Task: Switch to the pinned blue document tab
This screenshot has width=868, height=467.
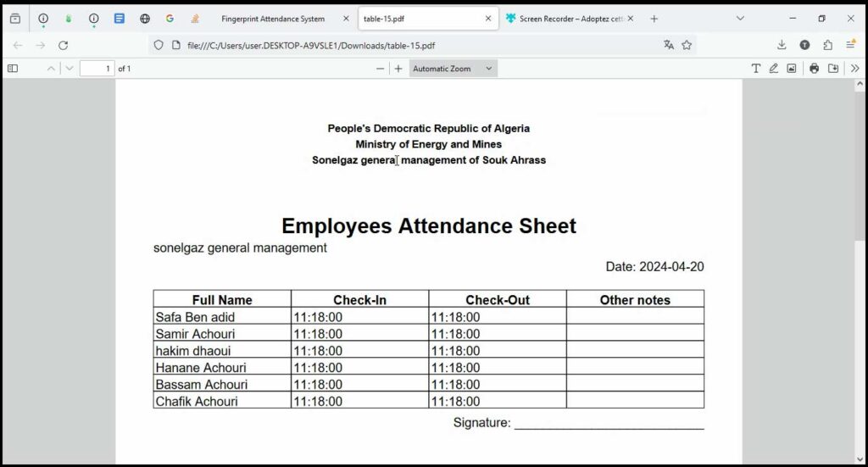Action: point(119,19)
